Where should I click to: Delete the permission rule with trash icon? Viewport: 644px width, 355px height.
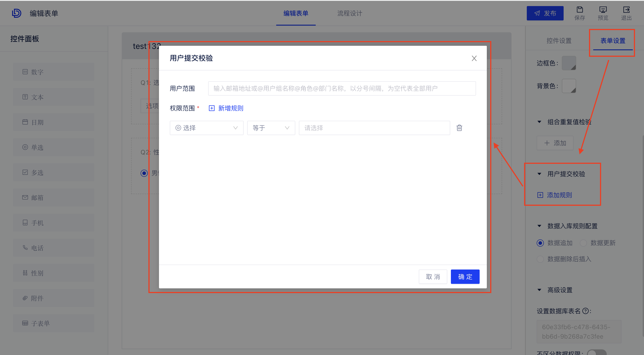point(459,128)
